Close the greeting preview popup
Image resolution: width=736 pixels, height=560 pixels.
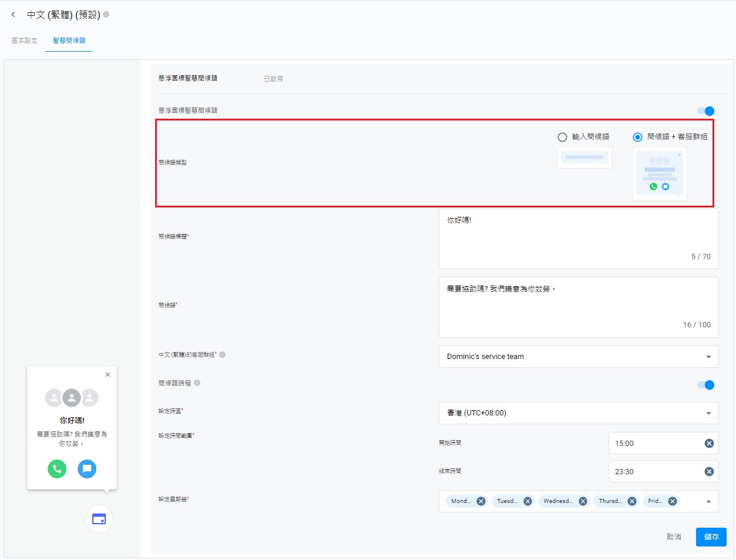(107, 375)
